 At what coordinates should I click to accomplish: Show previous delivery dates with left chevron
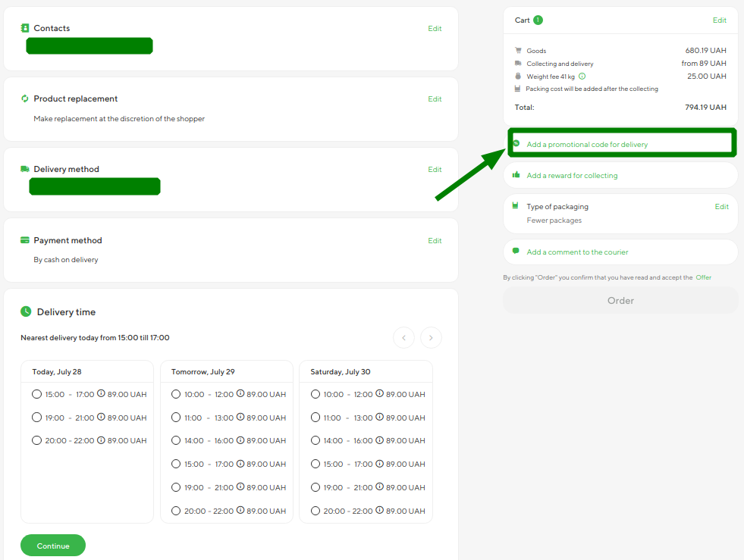pyautogui.click(x=403, y=337)
